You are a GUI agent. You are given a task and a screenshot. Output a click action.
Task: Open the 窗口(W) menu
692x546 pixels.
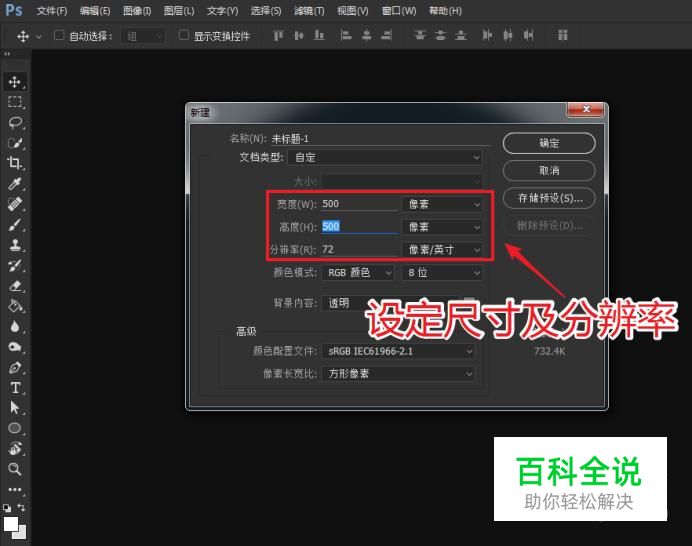[399, 11]
